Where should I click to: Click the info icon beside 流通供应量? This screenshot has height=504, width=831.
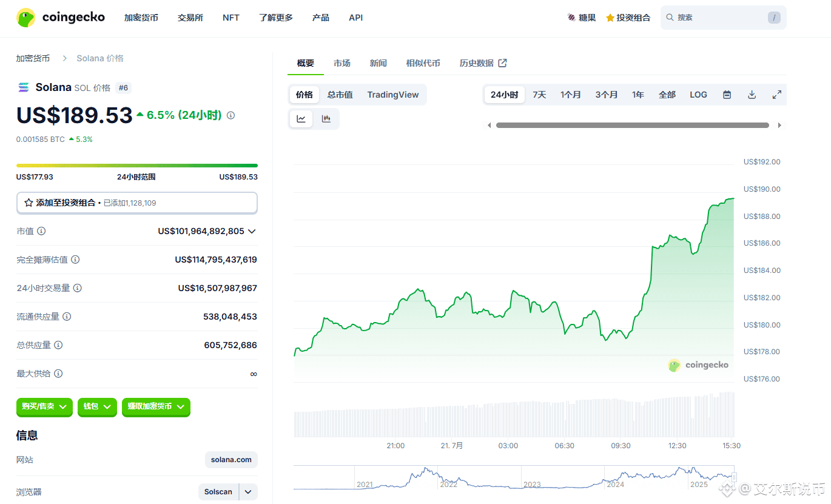(x=67, y=317)
